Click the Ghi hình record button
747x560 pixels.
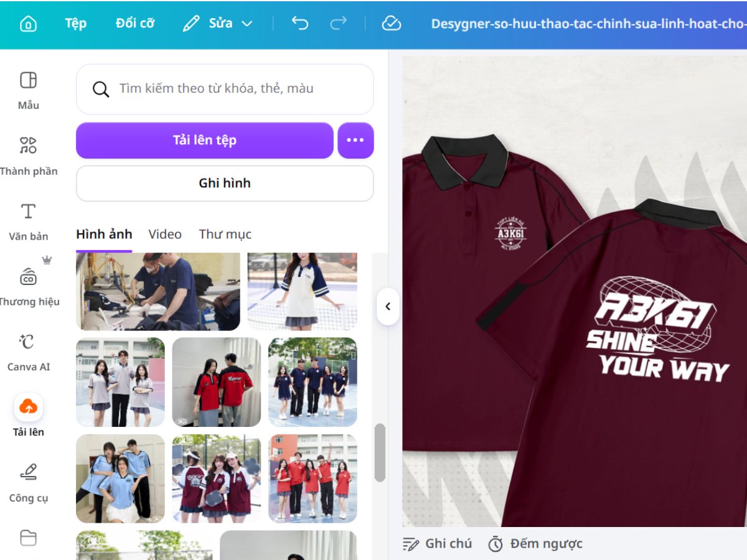[x=225, y=184]
